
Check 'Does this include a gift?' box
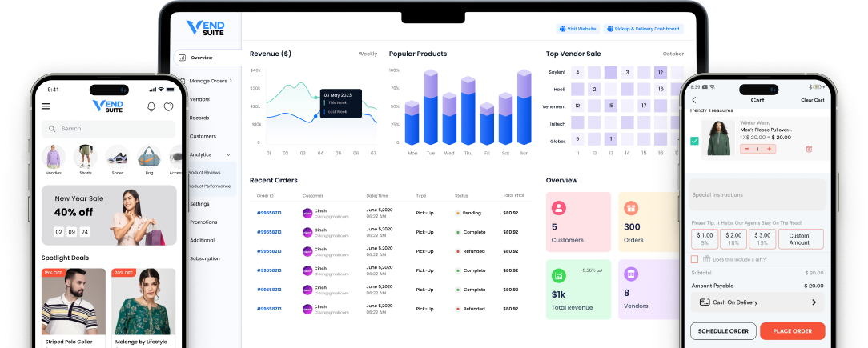(x=694, y=258)
